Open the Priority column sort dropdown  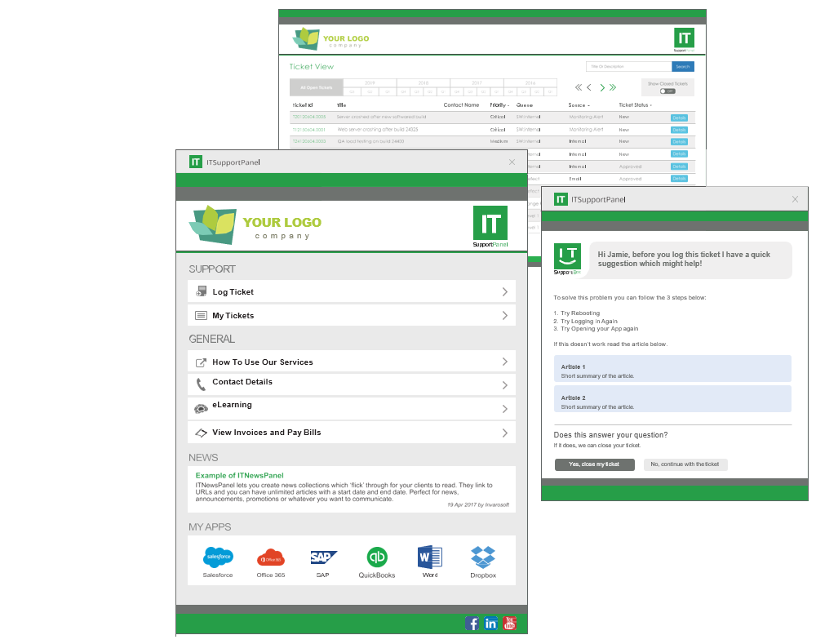click(507, 104)
